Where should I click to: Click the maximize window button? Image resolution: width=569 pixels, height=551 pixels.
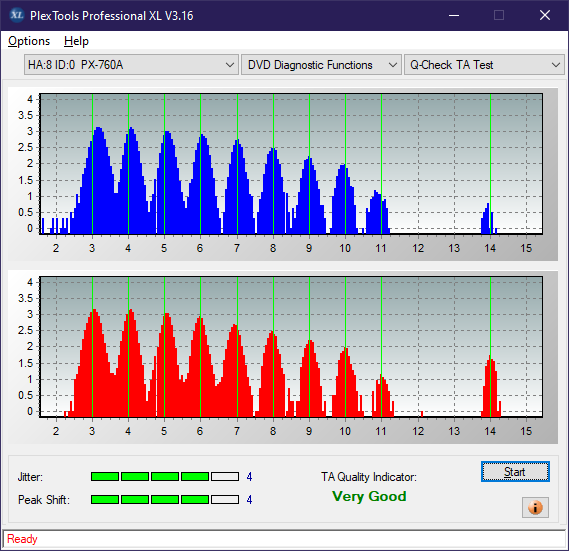click(499, 15)
